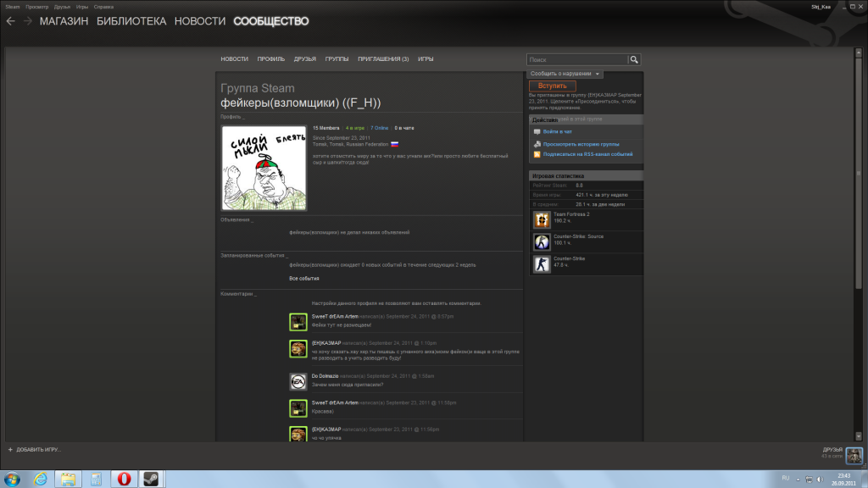The height and width of the screenshot is (488, 868).
Task: Click the 4 в игре link
Action: coord(355,129)
